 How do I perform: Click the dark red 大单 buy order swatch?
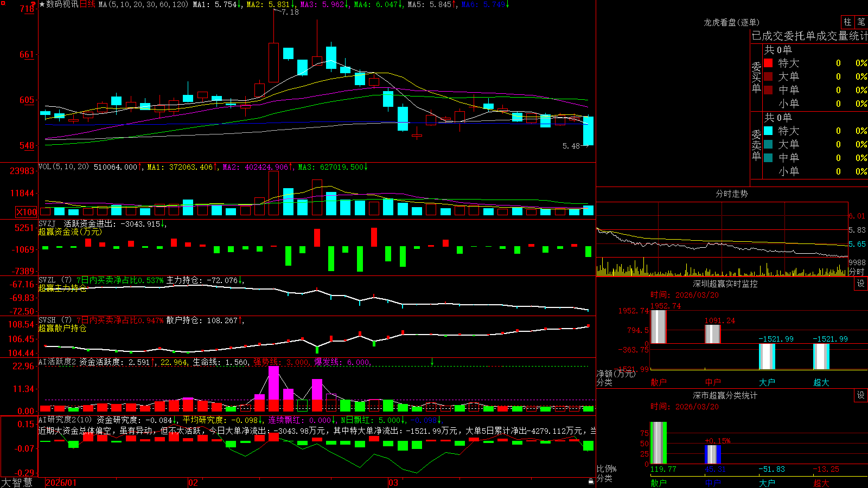(768, 76)
